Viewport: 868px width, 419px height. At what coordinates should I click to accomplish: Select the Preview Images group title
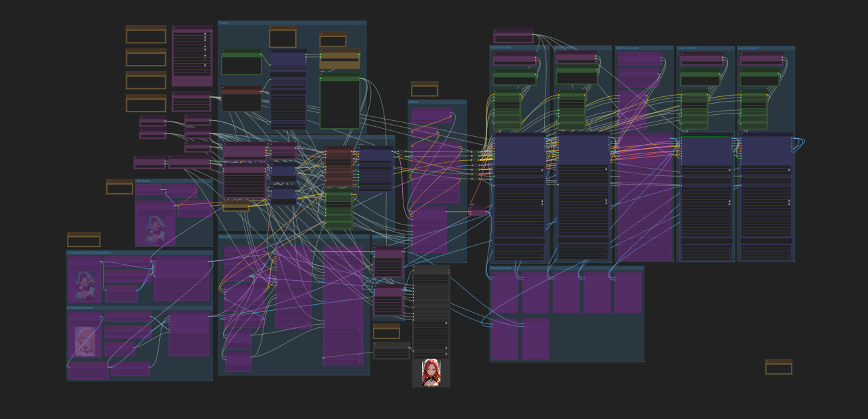501,268
